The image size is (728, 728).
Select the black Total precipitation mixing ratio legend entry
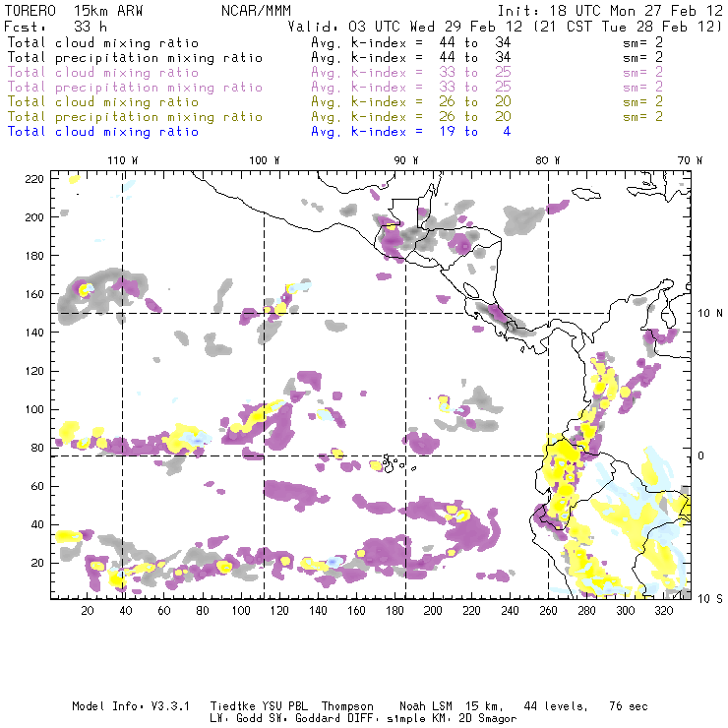(135, 58)
